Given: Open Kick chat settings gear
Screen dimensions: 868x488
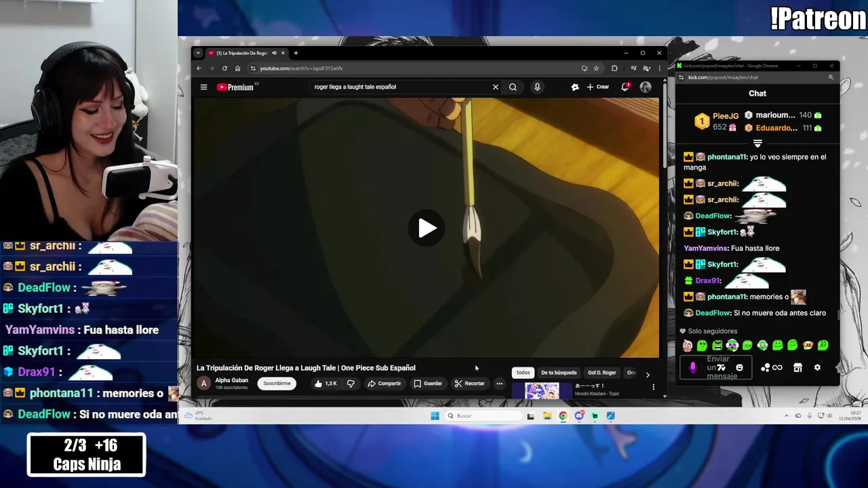Looking at the screenshot, I should point(817,367).
